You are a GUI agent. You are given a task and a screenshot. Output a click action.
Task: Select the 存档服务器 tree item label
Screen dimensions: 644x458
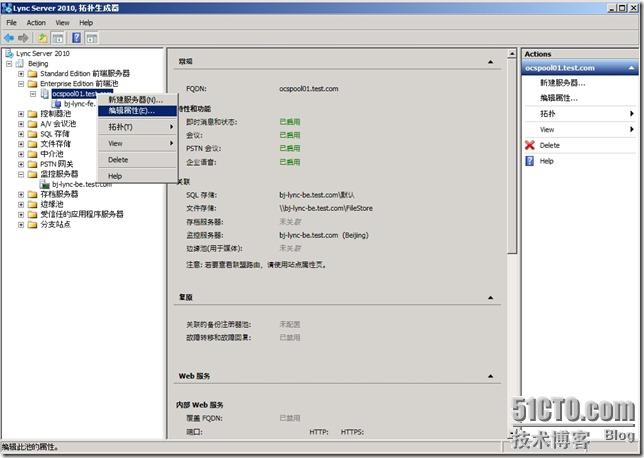click(59, 194)
